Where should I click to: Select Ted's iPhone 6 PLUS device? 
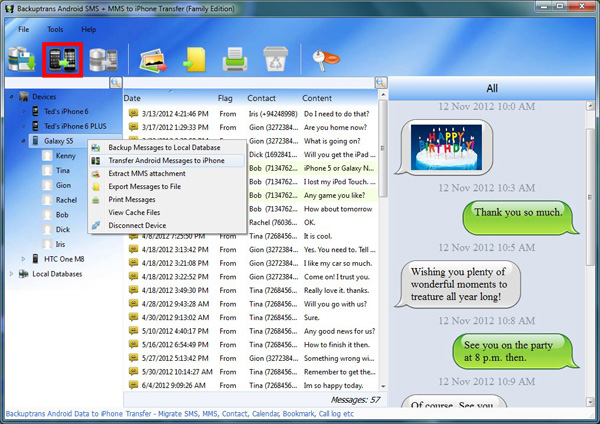[75, 126]
